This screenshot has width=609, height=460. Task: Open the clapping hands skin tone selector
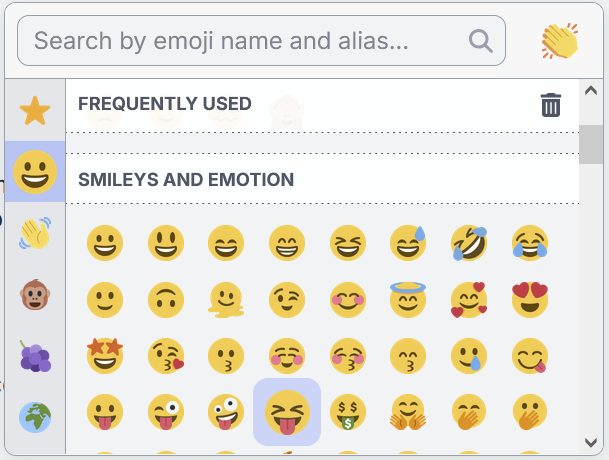(560, 40)
